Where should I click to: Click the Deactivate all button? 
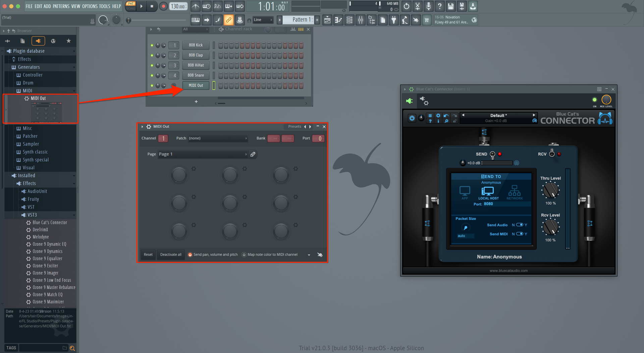[171, 254]
